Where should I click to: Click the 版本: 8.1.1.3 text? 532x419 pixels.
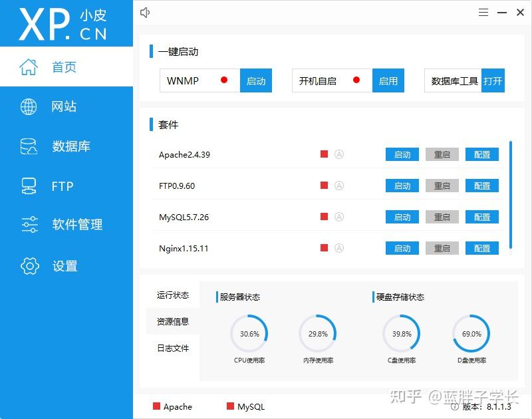tap(487, 406)
